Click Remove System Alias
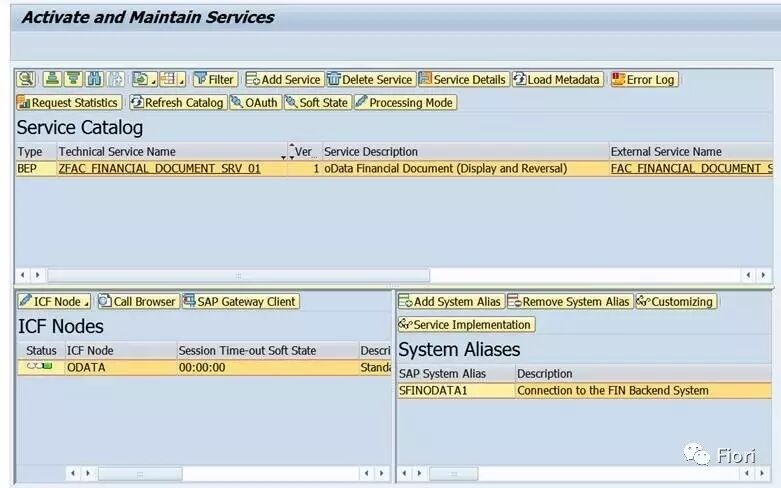This screenshot has height=488, width=781. pos(570,301)
